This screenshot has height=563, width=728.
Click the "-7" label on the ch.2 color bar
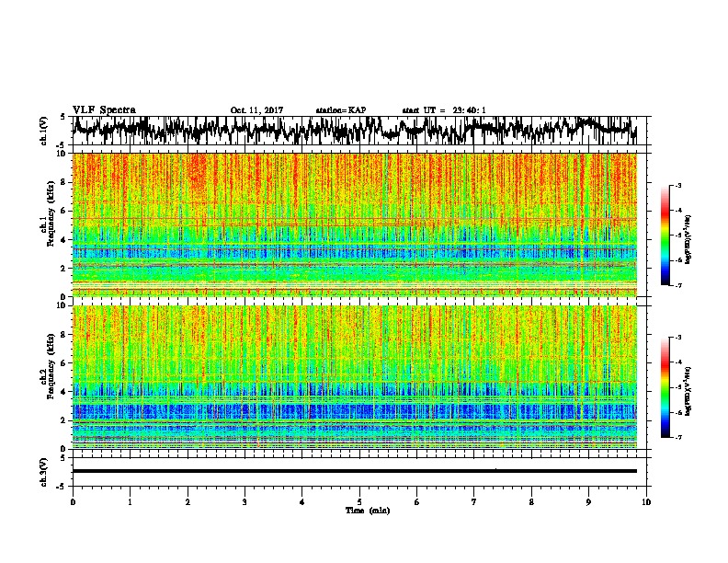click(x=678, y=437)
